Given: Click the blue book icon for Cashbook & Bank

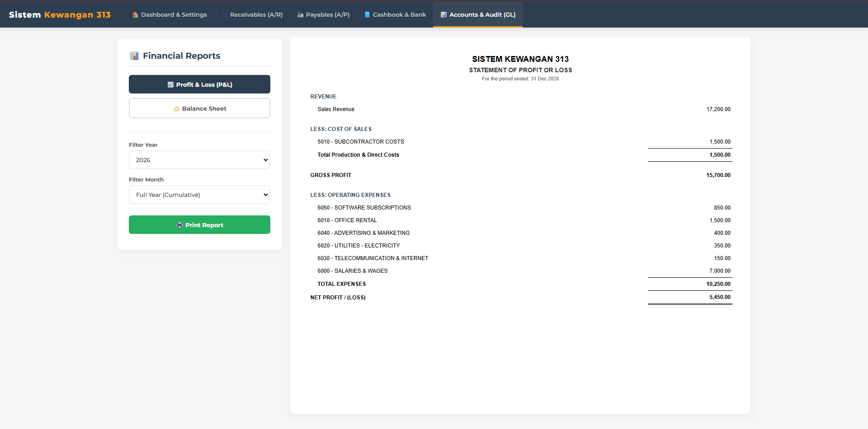Looking at the screenshot, I should pos(367,15).
